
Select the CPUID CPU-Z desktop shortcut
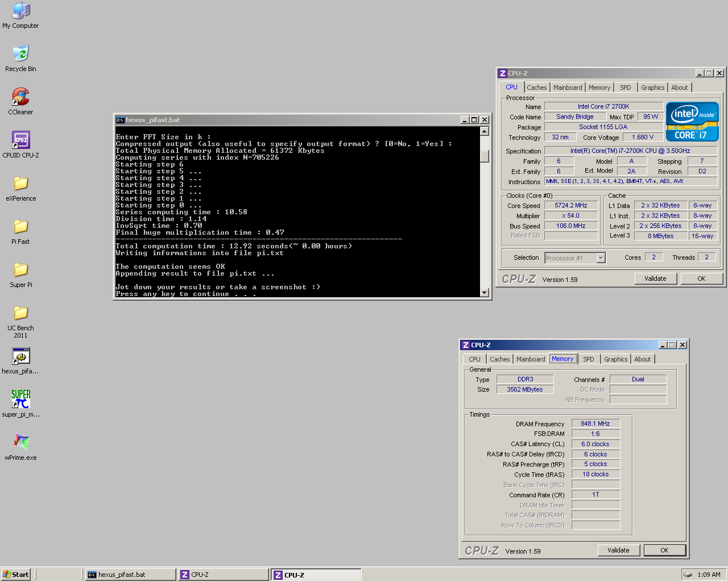click(x=20, y=144)
